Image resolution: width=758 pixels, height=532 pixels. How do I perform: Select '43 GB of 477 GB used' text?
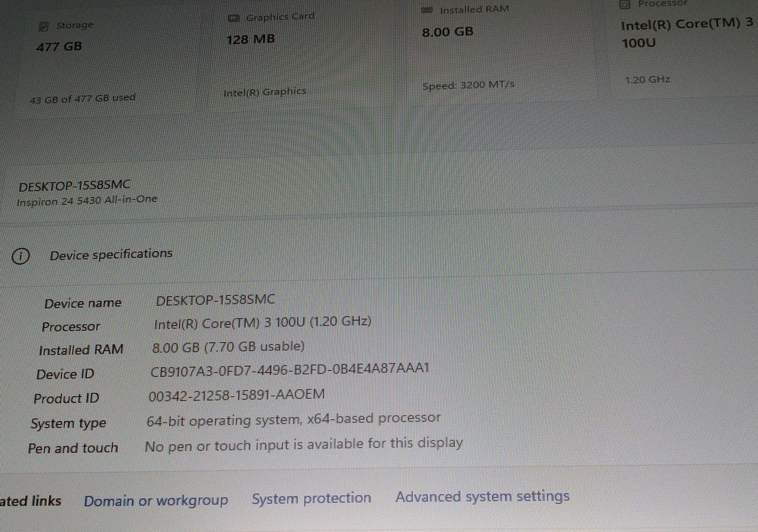point(82,98)
